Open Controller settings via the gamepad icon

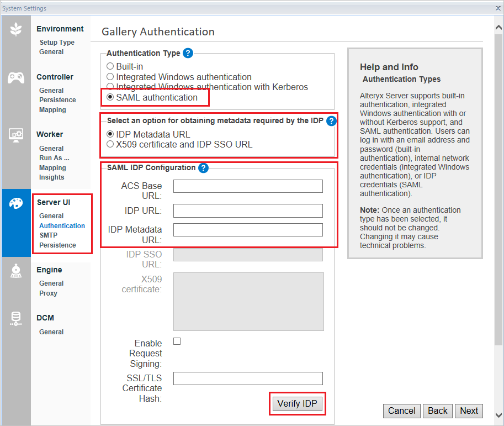15,78
